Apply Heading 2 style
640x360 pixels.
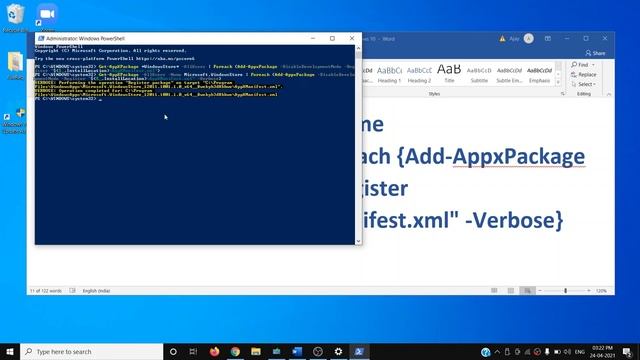[419, 74]
